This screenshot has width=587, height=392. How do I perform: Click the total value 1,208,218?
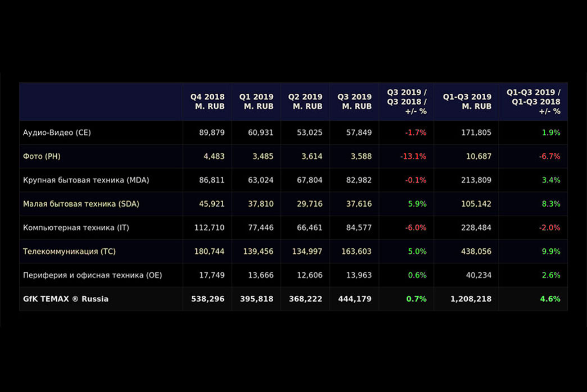pyautogui.click(x=471, y=299)
